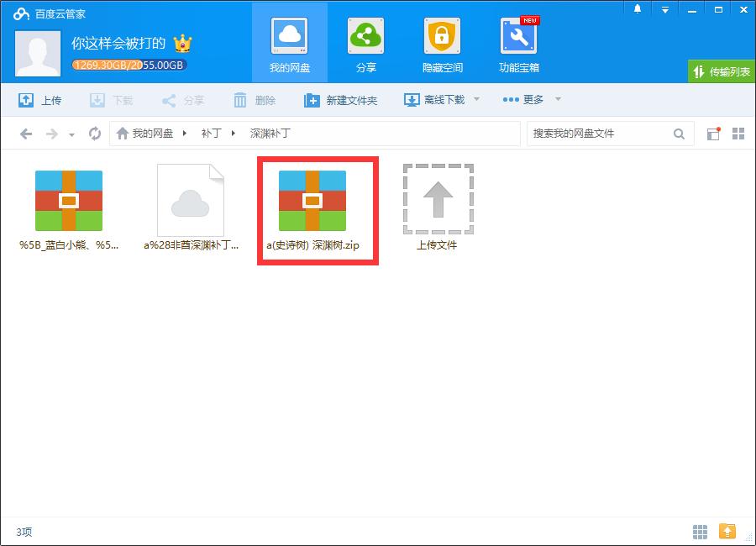Click the 分享 toolbar button

click(x=183, y=100)
